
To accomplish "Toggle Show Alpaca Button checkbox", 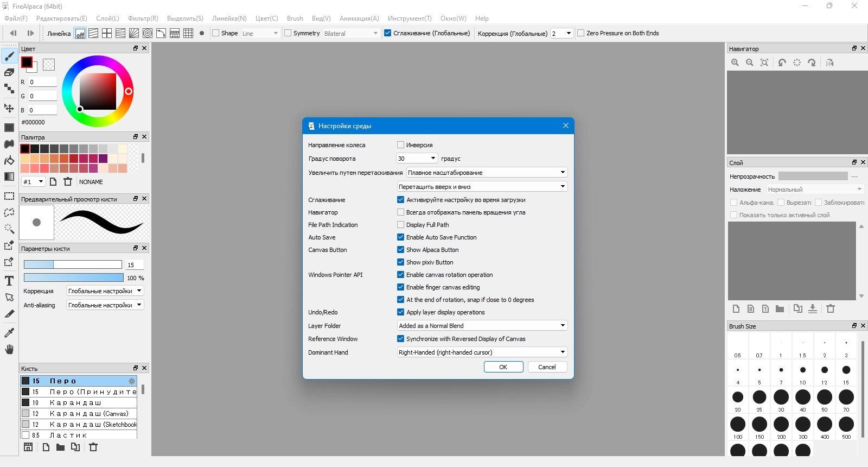I will click(401, 250).
